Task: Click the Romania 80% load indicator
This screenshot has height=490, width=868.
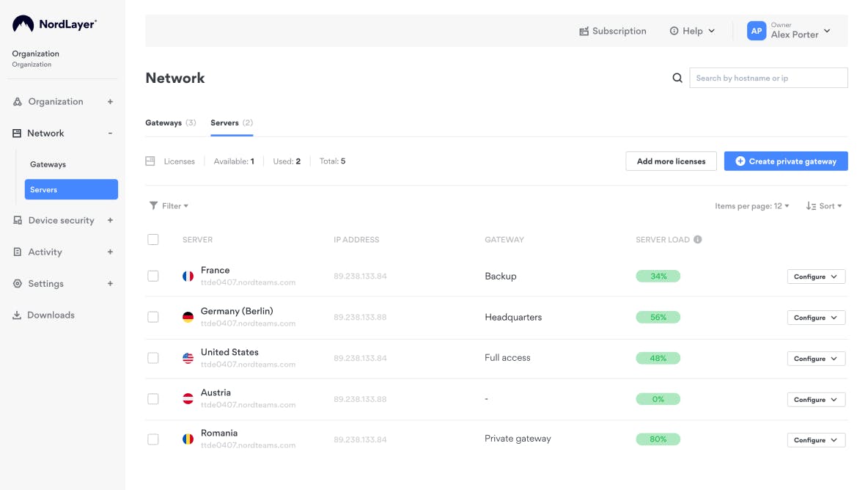Action: coord(658,439)
